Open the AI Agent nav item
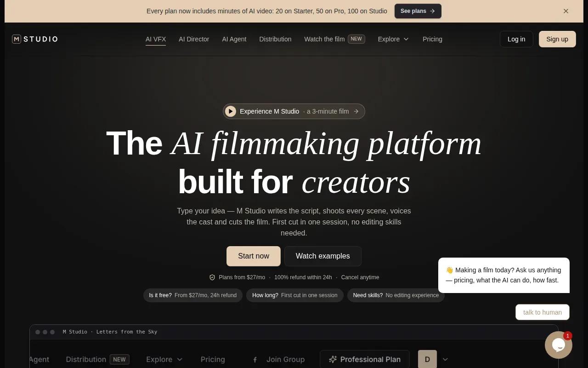This screenshot has width=588, height=368. click(234, 39)
